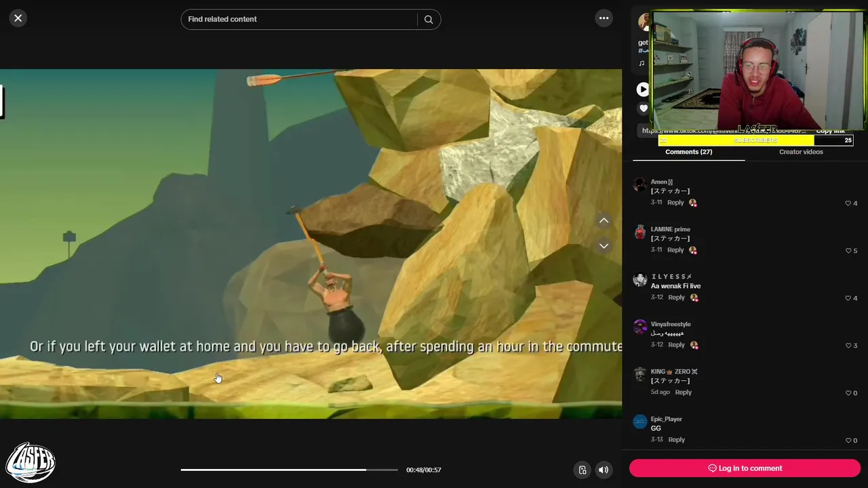Click creator-liked badge on Amen's comment
The image size is (868, 488).
692,203
